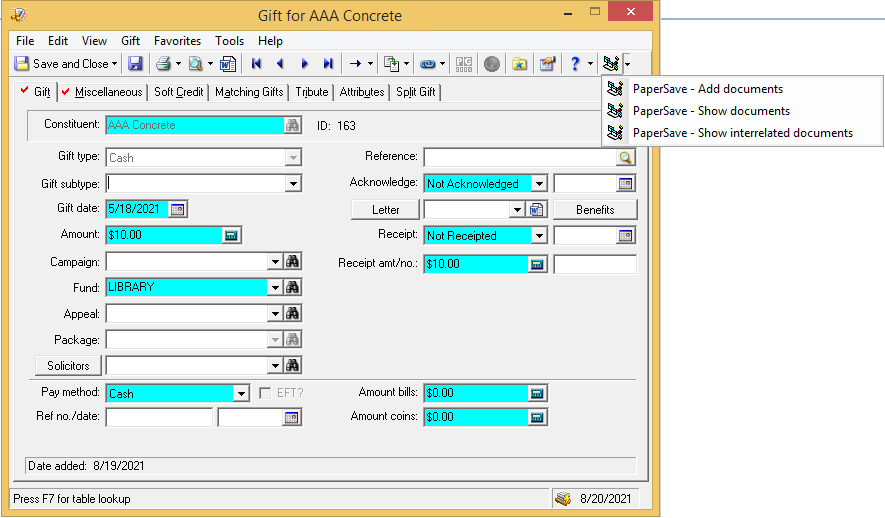Click the Solicitors button
Screen dimensions: 885x518
69,365
